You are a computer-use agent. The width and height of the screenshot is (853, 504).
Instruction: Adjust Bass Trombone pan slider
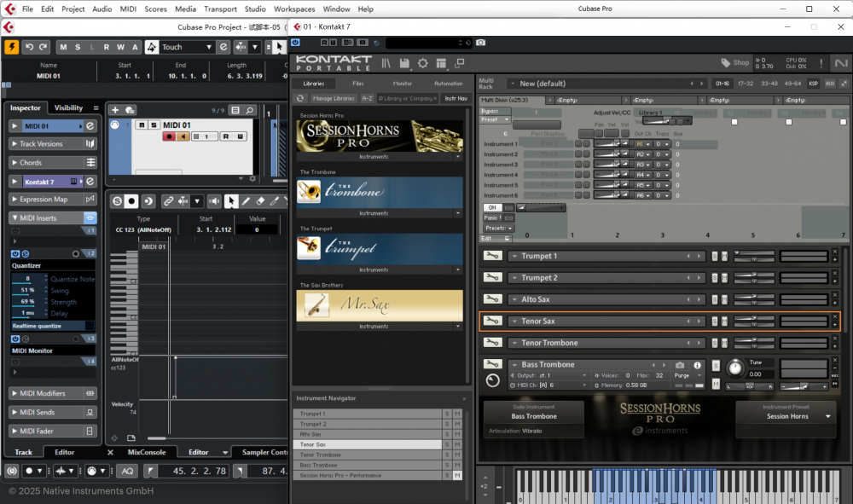coord(750,386)
